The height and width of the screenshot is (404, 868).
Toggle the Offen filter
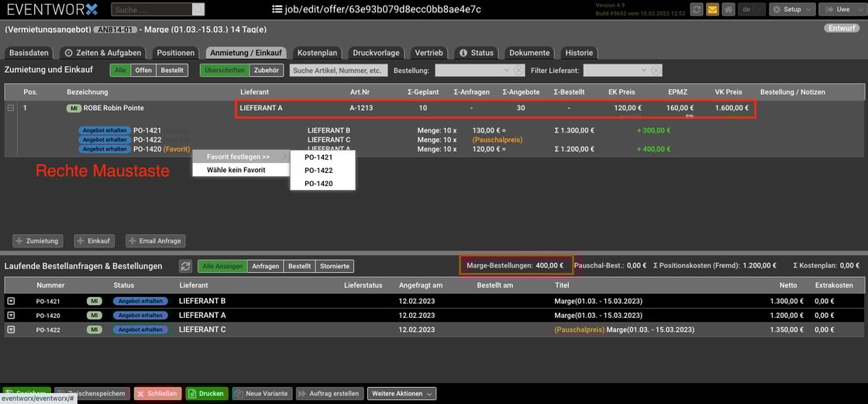(x=143, y=70)
